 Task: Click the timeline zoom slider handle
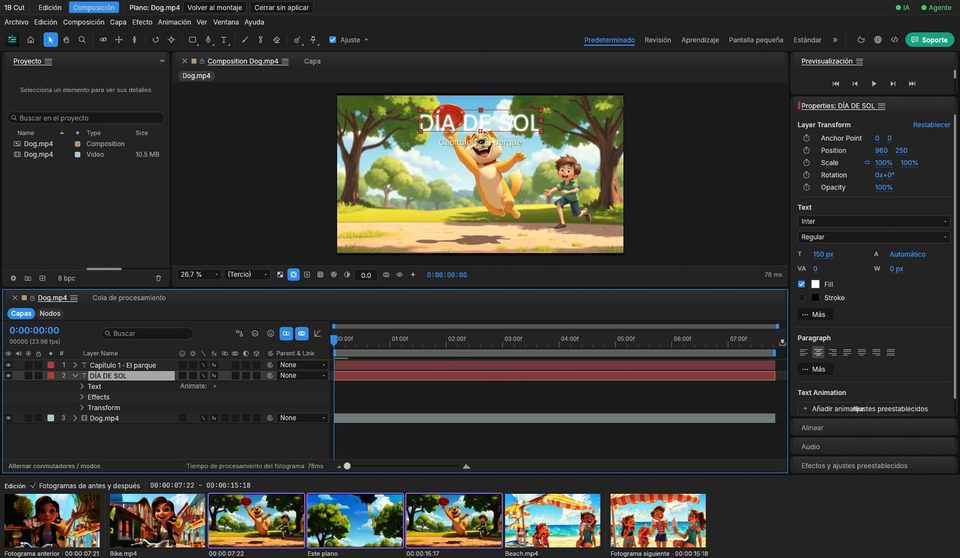click(347, 466)
